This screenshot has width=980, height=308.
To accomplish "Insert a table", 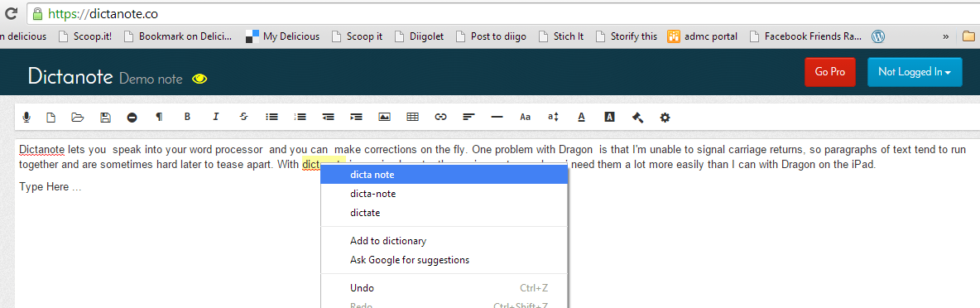I will pyautogui.click(x=412, y=117).
